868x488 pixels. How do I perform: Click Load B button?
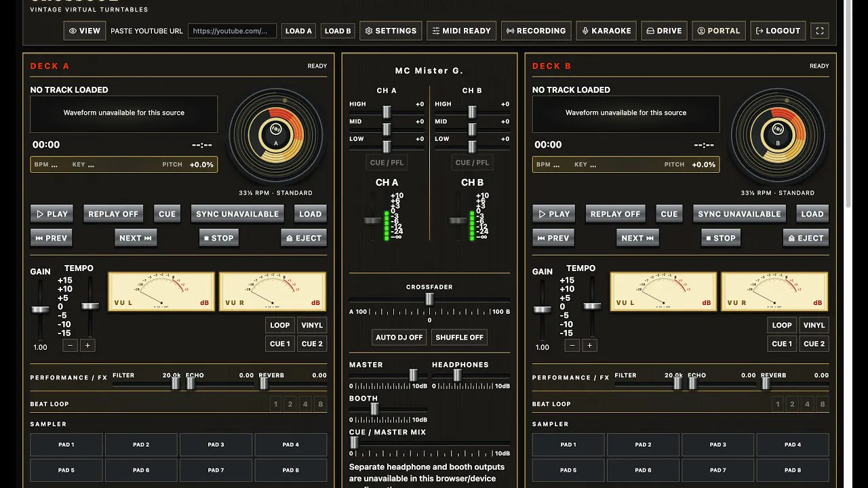(x=338, y=30)
